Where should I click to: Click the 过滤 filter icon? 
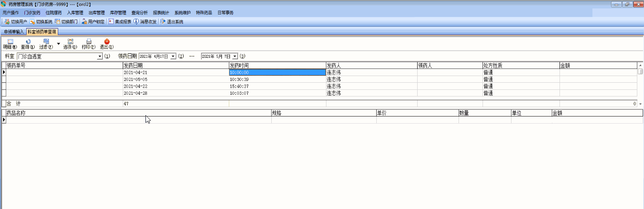point(46,44)
